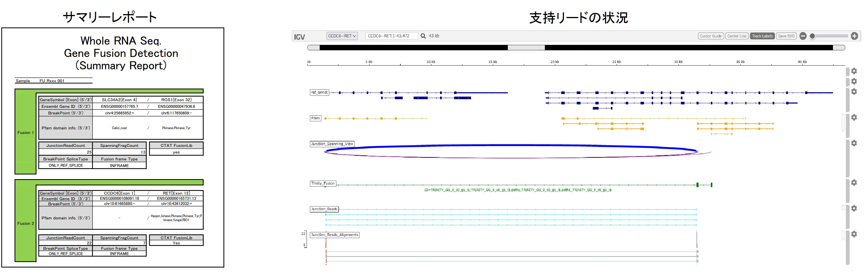Click the locus input field CCDC6--RET:1-43,472

[391, 36]
